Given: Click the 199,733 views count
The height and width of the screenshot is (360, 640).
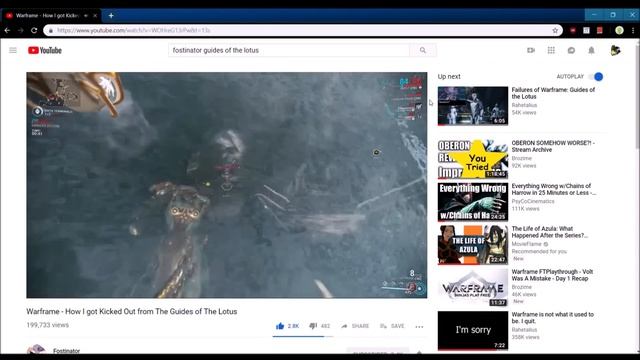Looking at the screenshot, I should pos(48,325).
